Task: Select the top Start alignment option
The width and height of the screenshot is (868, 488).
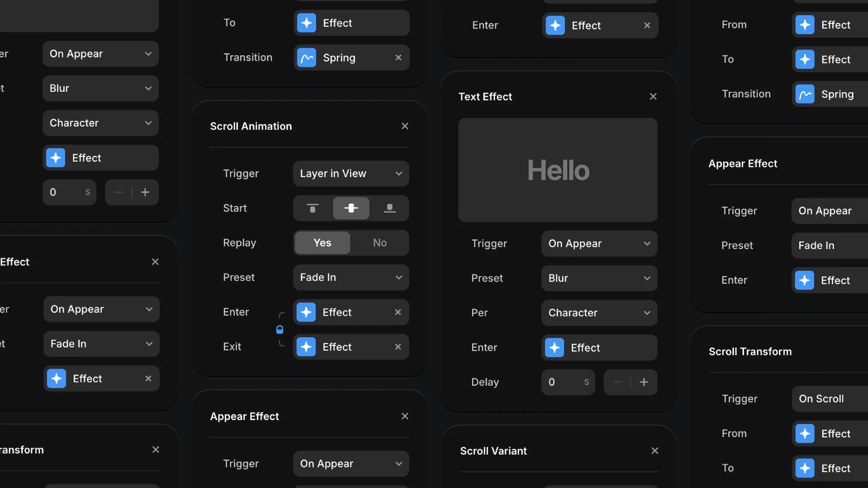Action: coord(312,208)
